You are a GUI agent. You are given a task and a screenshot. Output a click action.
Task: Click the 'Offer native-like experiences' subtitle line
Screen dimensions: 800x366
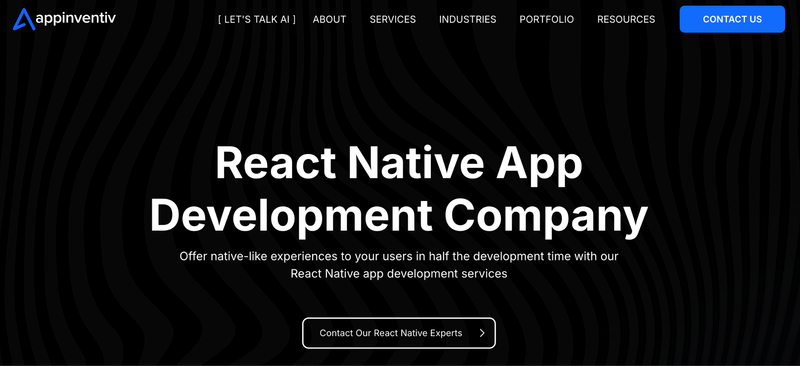398,256
